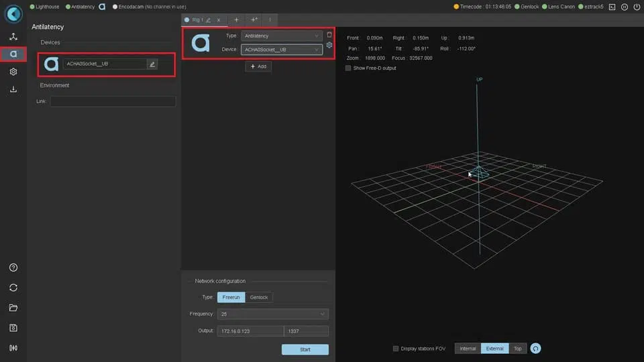Click the power button in top bar
Image resolution: width=644 pixels, height=362 pixels.
pyautogui.click(x=636, y=7)
